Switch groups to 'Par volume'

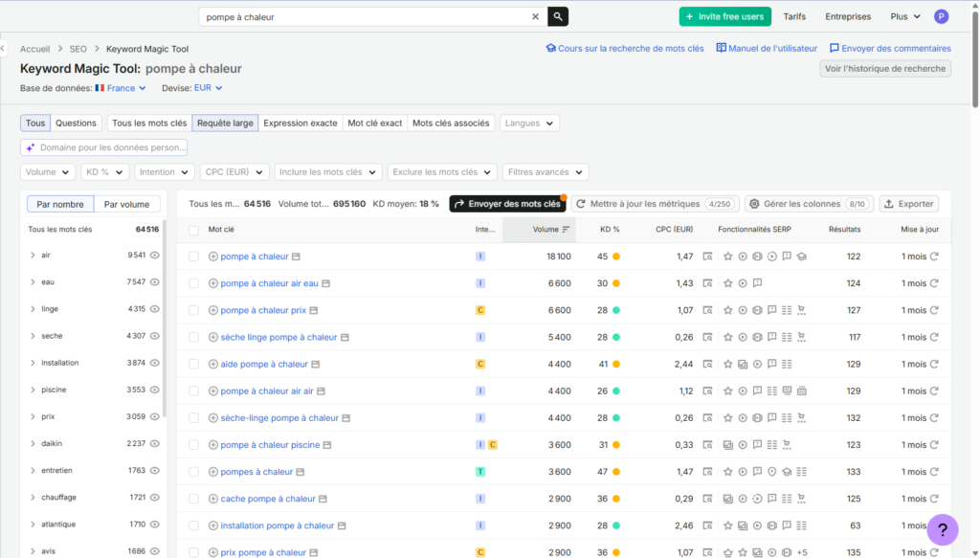(x=126, y=204)
